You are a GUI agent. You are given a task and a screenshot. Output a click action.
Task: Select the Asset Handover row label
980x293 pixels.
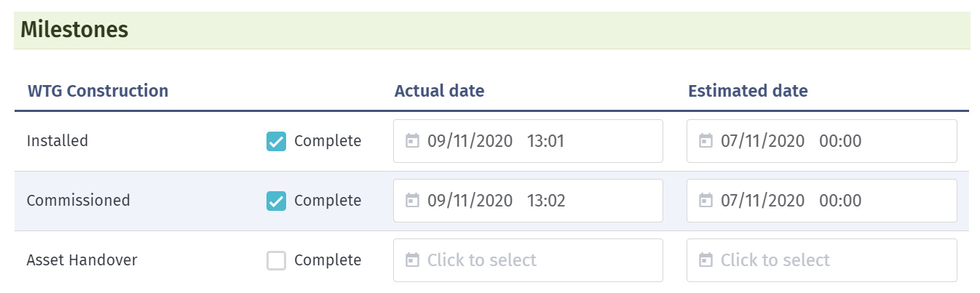click(82, 260)
